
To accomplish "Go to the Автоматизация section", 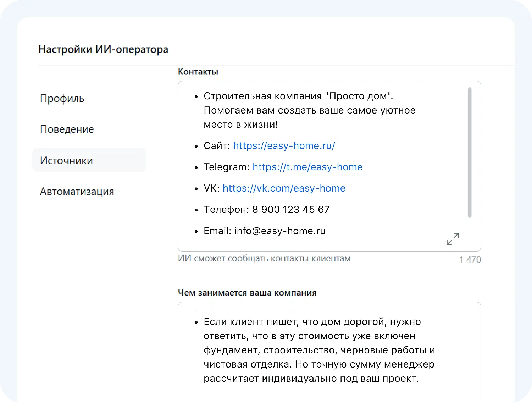I will coord(77,192).
